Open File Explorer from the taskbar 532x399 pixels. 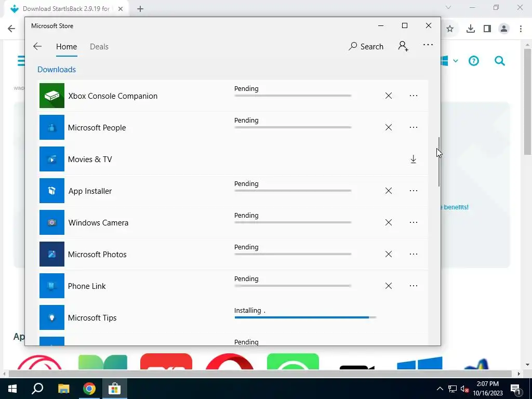pyautogui.click(x=63, y=389)
